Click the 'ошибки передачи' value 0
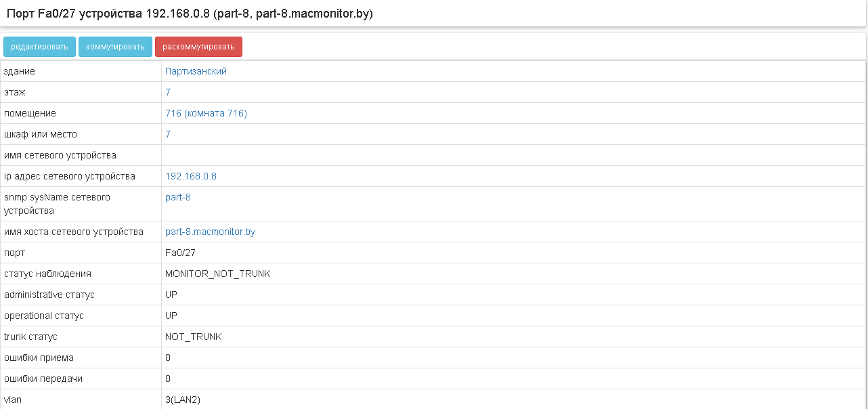Screen dimensions: 868x409 [168, 379]
